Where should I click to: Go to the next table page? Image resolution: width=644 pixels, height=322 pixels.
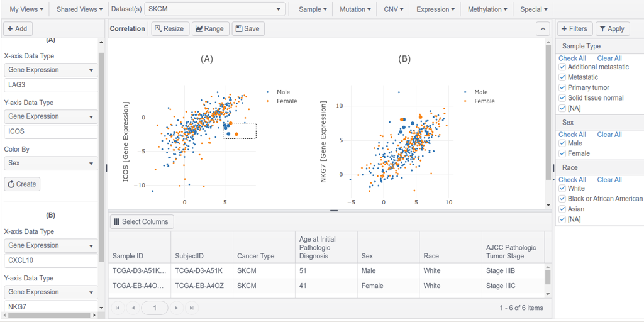177,308
